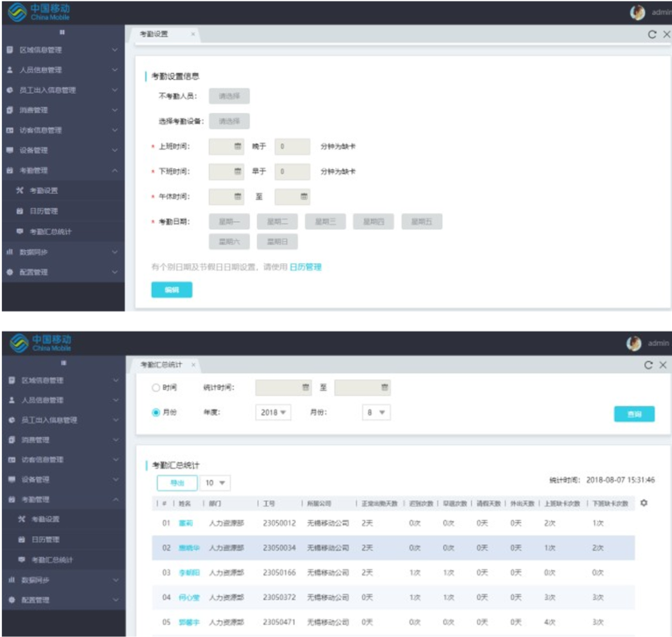672x637 pixels.
Task: Open calendar picker in 午休时间 start field
Action: pos(238,197)
